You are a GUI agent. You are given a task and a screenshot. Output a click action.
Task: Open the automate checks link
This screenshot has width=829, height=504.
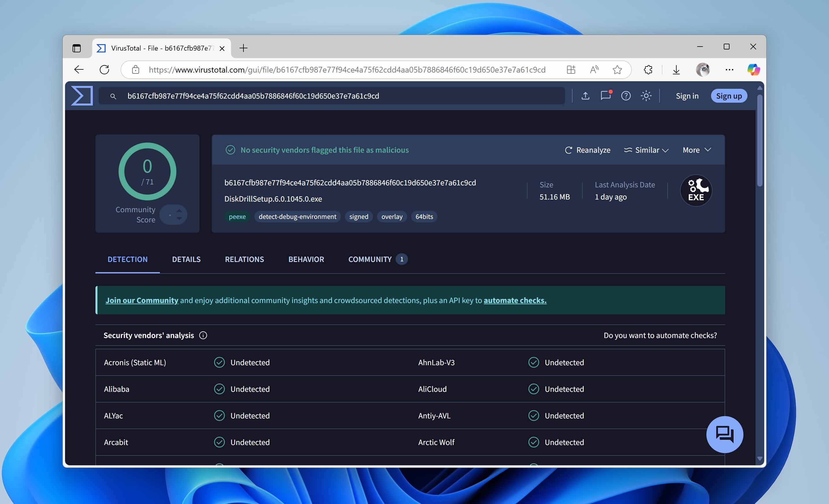pos(515,300)
